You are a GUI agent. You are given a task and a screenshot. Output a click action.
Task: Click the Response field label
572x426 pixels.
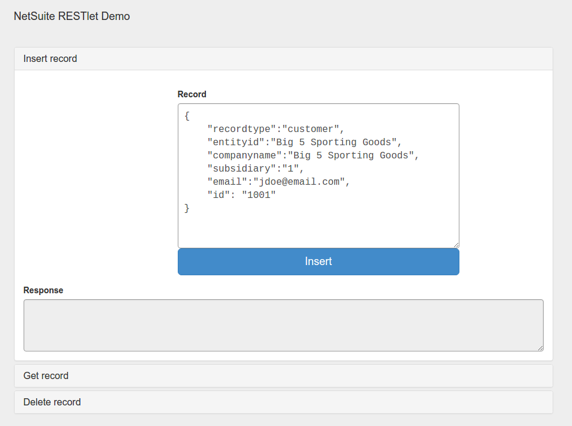click(43, 290)
